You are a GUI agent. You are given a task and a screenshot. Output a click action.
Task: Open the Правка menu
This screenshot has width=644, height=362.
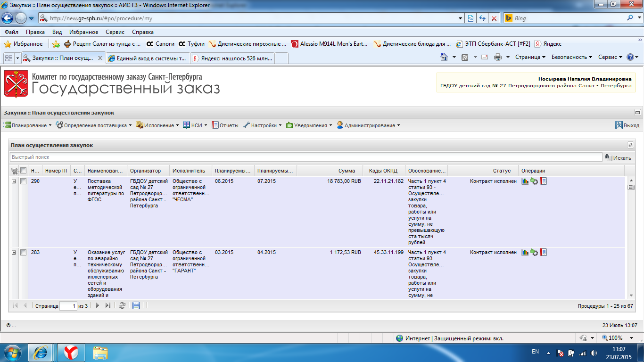pos(35,32)
